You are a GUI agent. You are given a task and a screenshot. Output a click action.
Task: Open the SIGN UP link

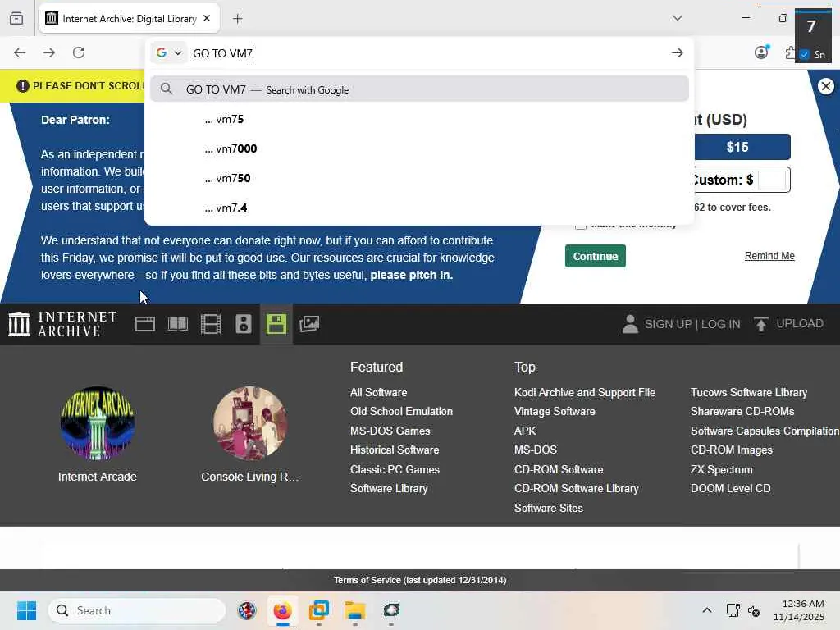(668, 324)
